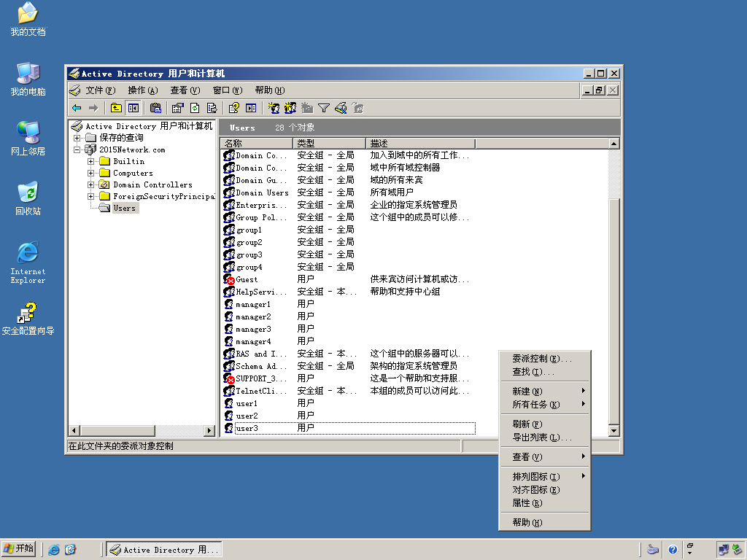
Task: Open Properties via the toolbar icon
Action: click(x=177, y=108)
